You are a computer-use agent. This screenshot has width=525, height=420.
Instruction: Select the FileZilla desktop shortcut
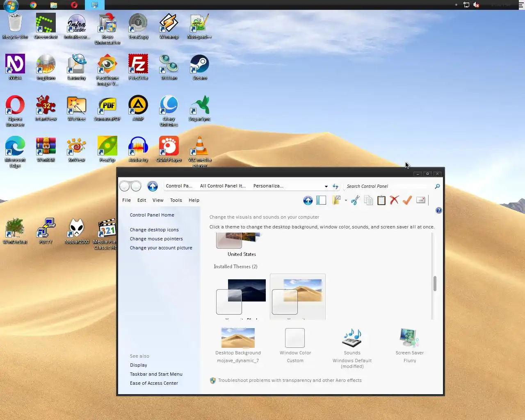click(x=138, y=67)
